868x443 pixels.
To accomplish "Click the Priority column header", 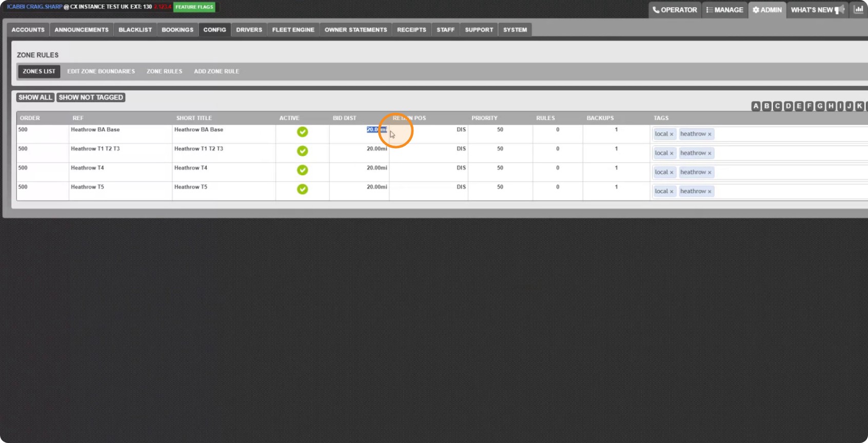I will [x=485, y=118].
